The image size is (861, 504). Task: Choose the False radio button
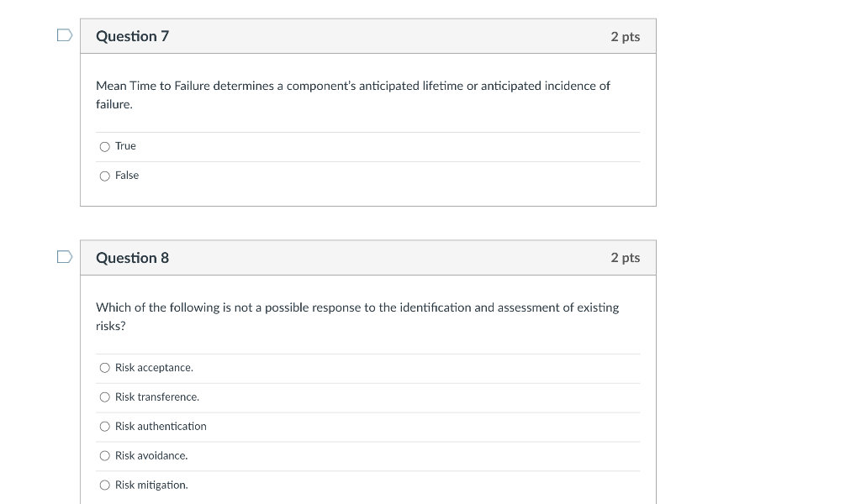(x=104, y=176)
